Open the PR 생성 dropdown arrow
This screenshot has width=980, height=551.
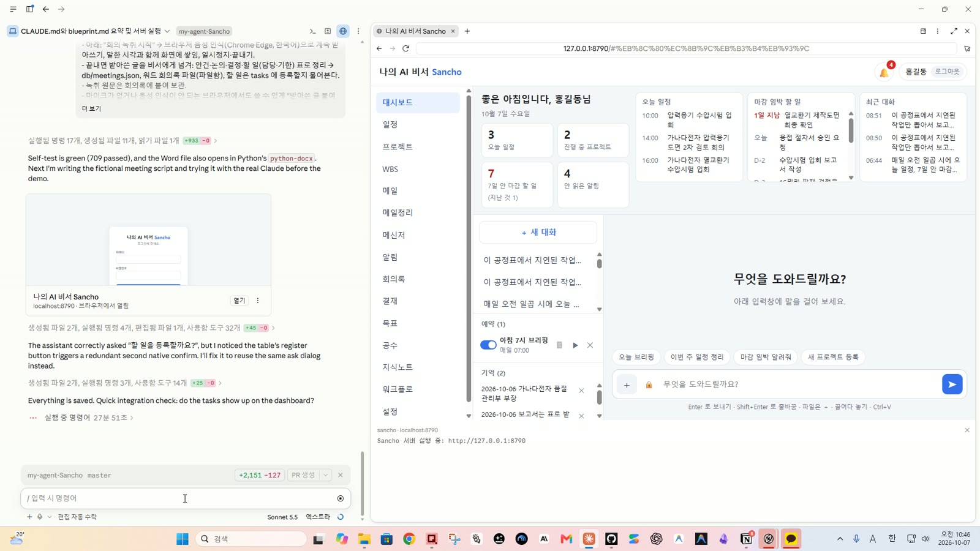pos(326,475)
